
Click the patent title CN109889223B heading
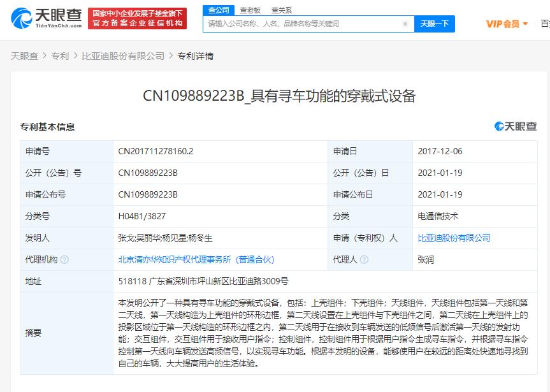pos(279,96)
